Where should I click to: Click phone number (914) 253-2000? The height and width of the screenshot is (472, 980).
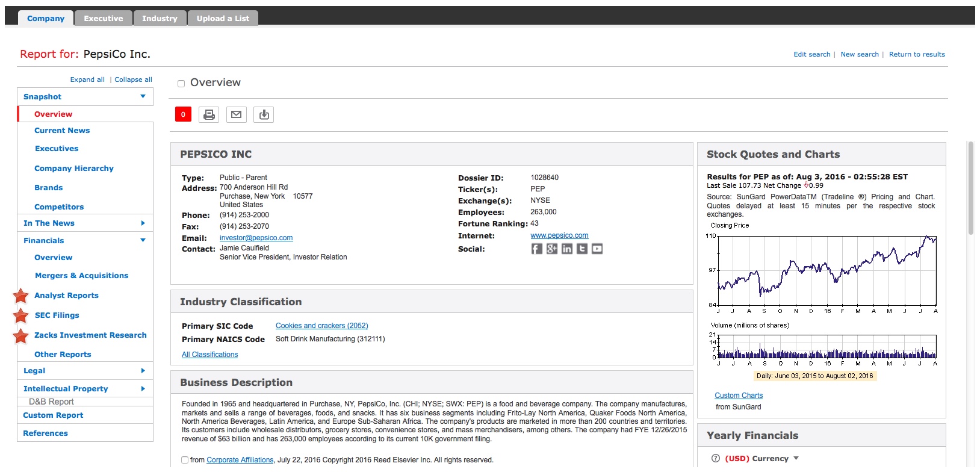[x=244, y=215]
